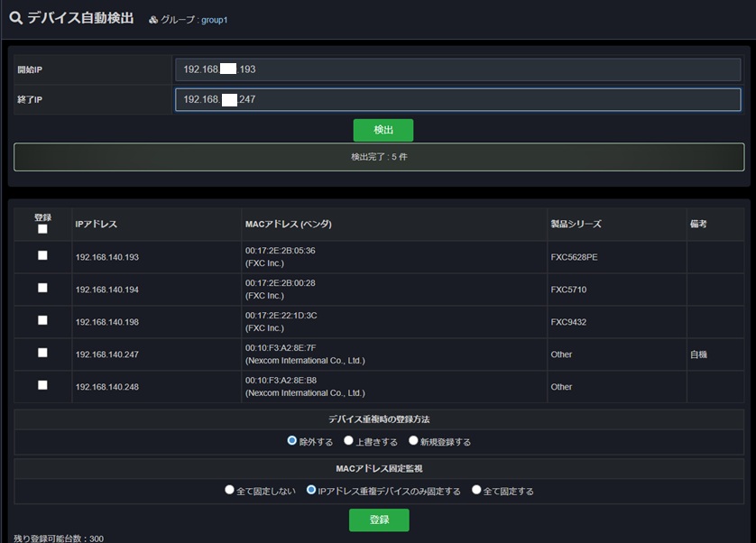
Task: Select IPアドレス重複デバイスのみ固定する radio option
Action: click(311, 490)
